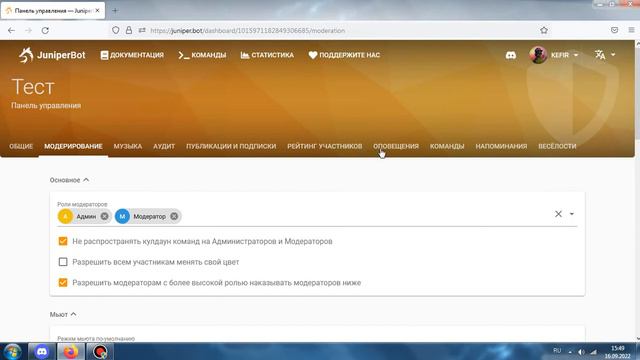
Task: Switch to the Общие tab
Action: tap(21, 146)
